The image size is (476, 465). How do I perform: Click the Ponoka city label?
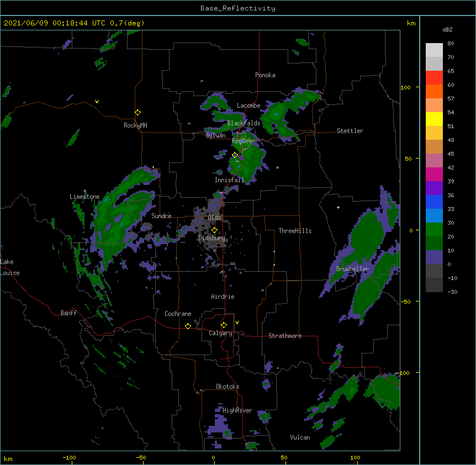[x=265, y=75]
